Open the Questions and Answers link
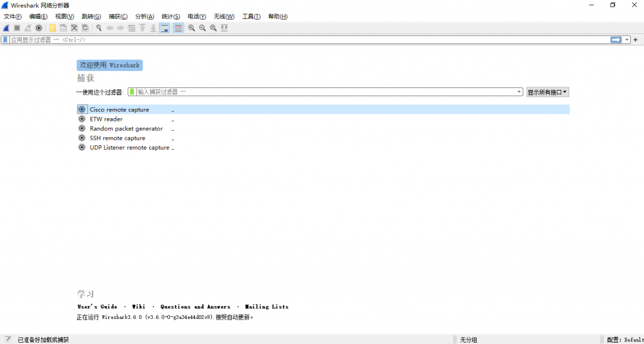Image resolution: width=644 pixels, height=344 pixels. click(x=196, y=307)
